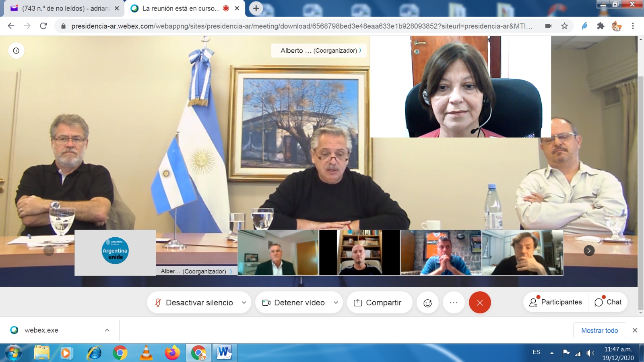Click the meeting info icon
This screenshot has height=362, width=644.
click(16, 51)
